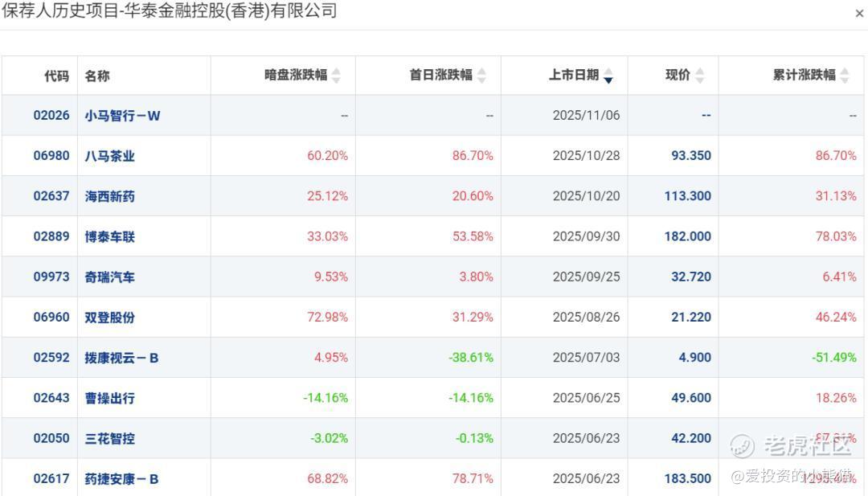868x496 pixels.
Task: Open stock 博泰车联
Action: [109, 237]
